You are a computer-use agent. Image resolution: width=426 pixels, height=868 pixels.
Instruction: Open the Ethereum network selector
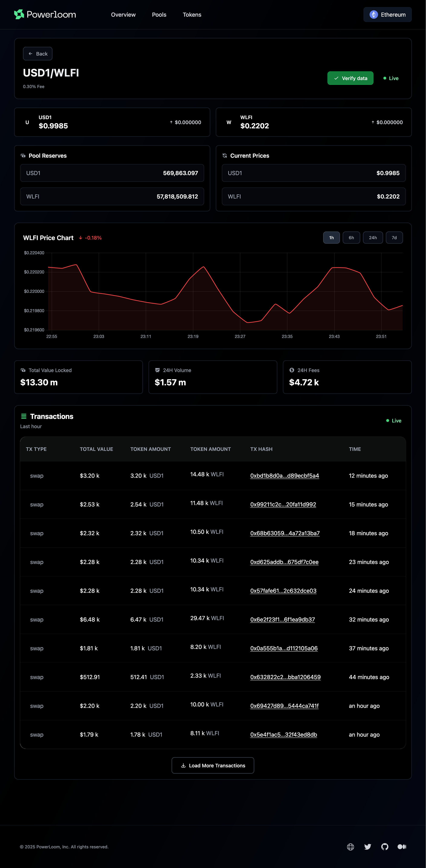387,14
